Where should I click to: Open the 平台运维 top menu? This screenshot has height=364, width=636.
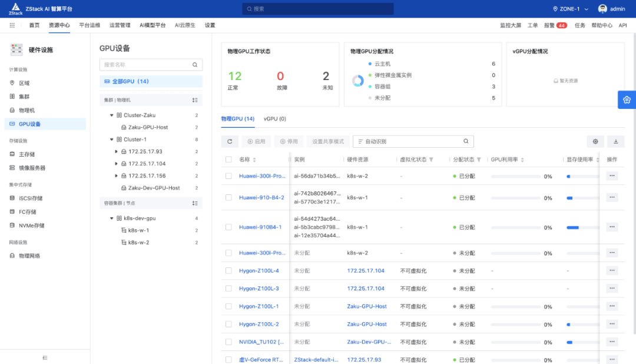(90, 25)
